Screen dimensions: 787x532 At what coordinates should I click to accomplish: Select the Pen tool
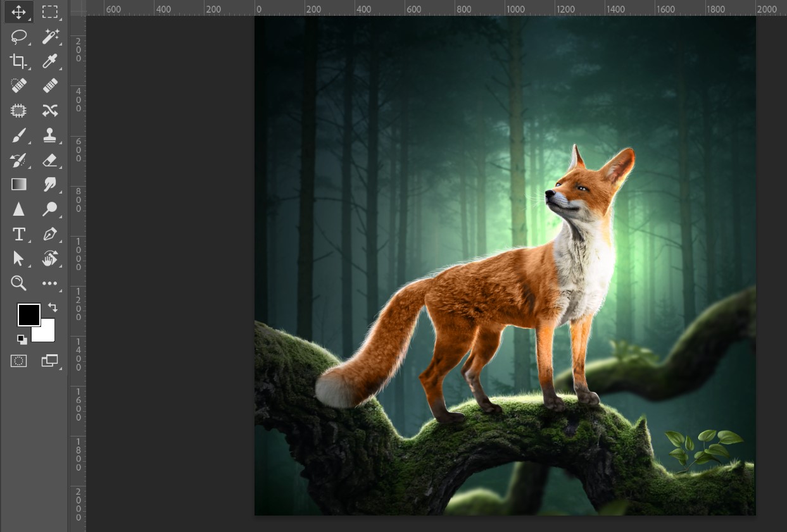pyautogui.click(x=50, y=234)
